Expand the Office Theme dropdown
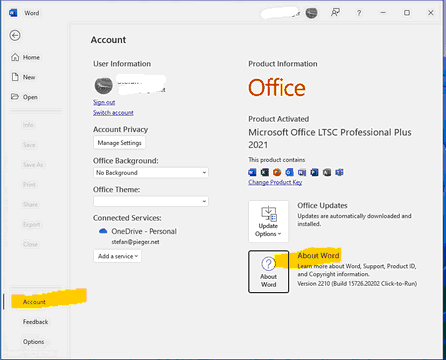This screenshot has width=446, height=360. click(x=151, y=201)
